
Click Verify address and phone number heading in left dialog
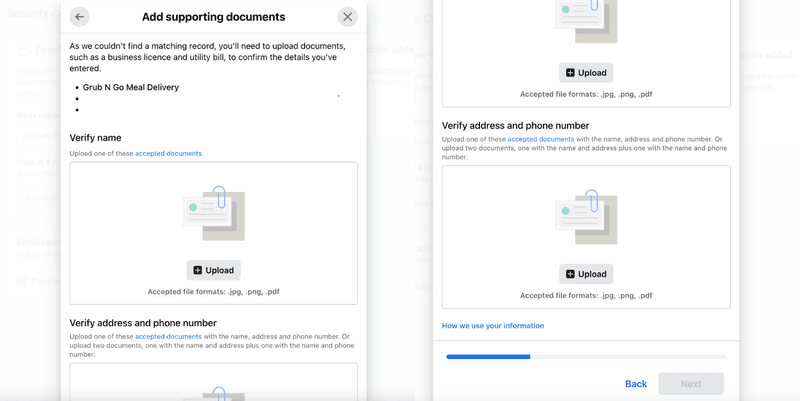[x=143, y=323]
